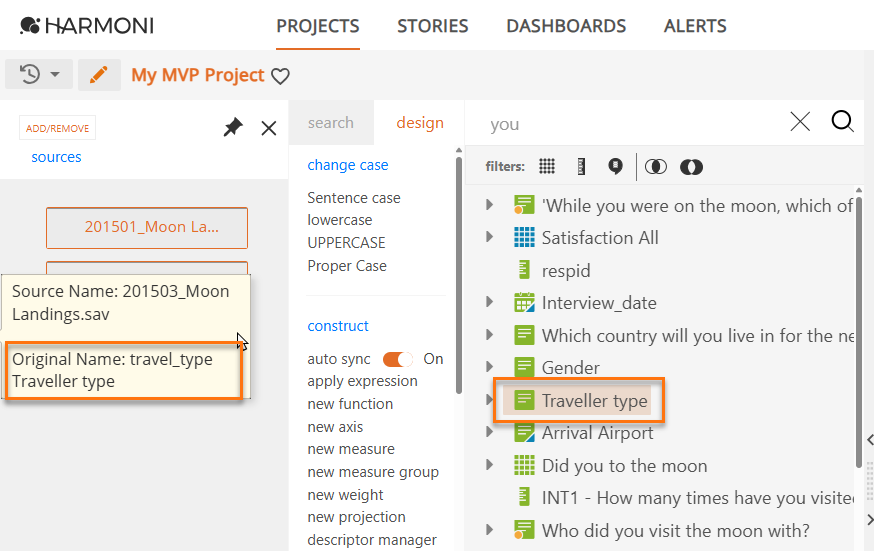Click the magnifier search icon
This screenshot has width=874, height=551.
point(842,121)
